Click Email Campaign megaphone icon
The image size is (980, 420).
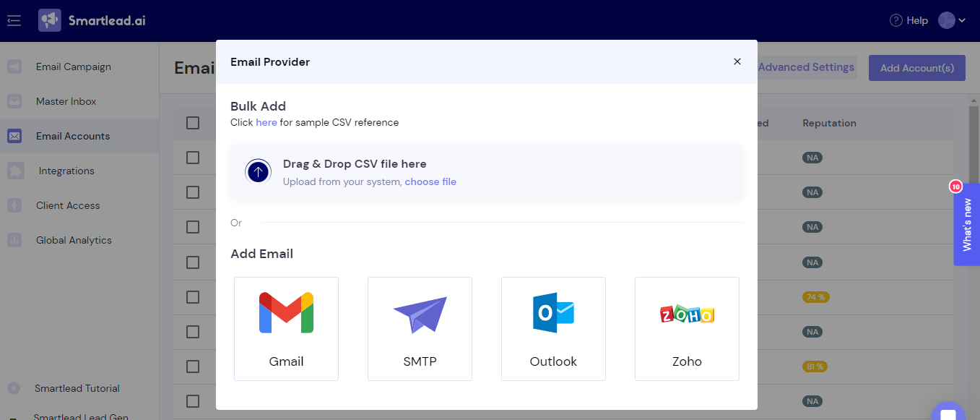click(x=14, y=67)
